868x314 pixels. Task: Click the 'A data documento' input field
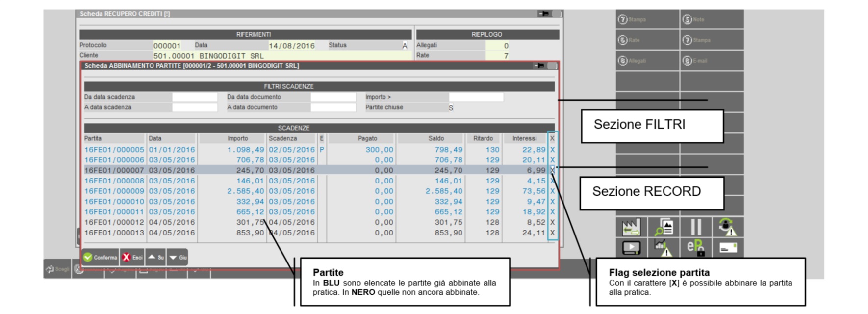333,107
